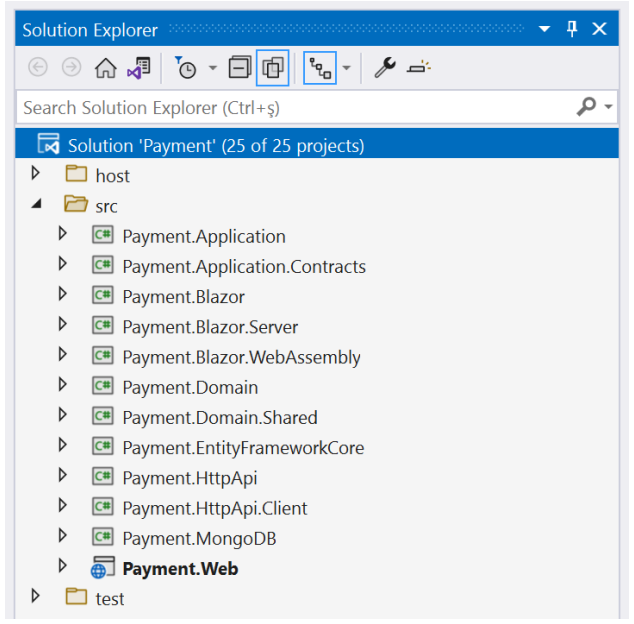The height and width of the screenshot is (624, 634).
Task: Expand Payment.Blazor.WebAssembly project
Action: point(63,355)
